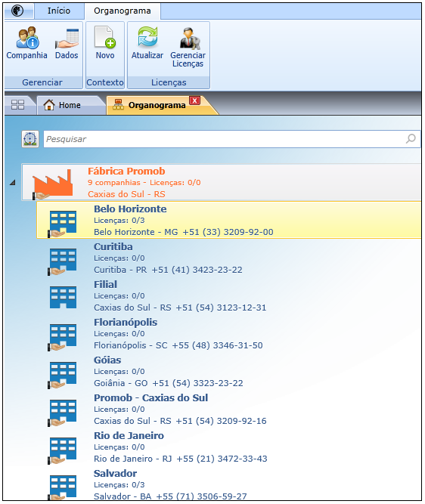Select the Florianópolis company title

[126, 322]
